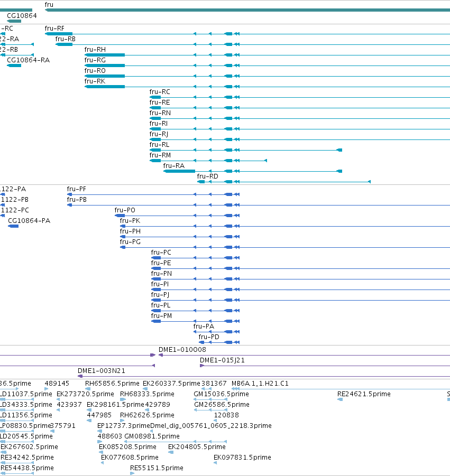Click the DME1-010008 clone label
The width and height of the screenshot is (450, 476).
[x=182, y=350]
